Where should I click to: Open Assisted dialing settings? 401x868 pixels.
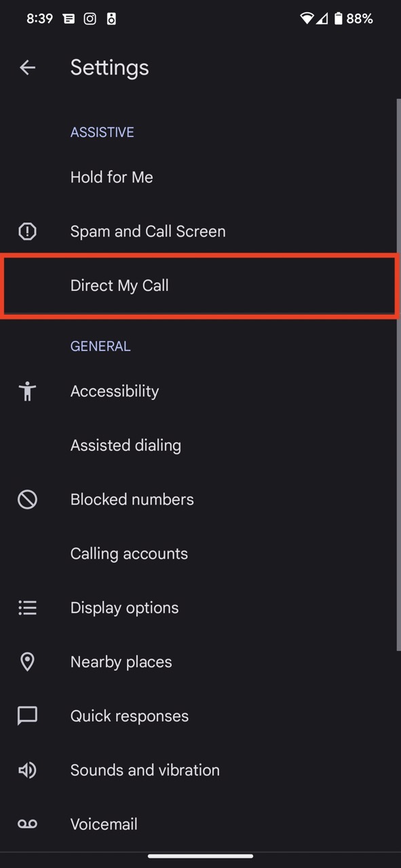200,446
